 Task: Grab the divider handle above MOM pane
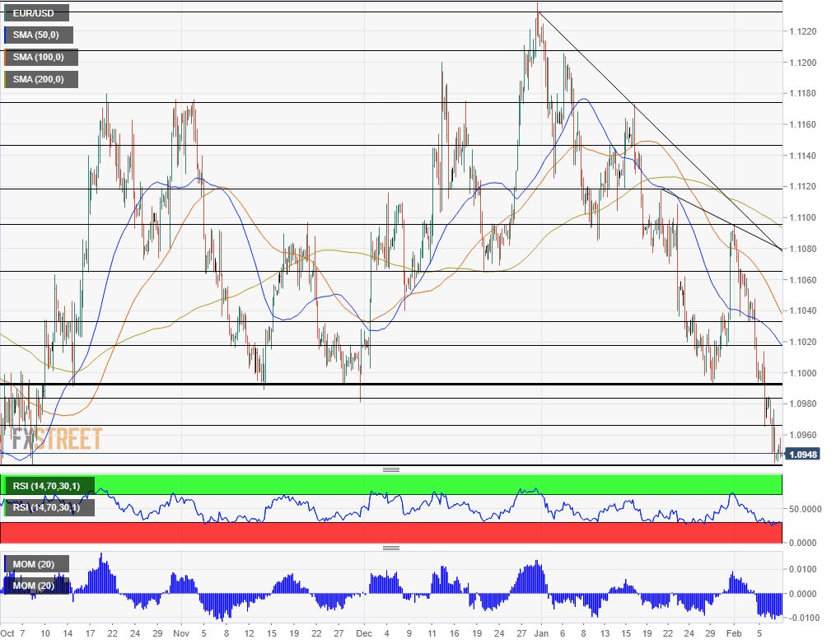click(391, 548)
